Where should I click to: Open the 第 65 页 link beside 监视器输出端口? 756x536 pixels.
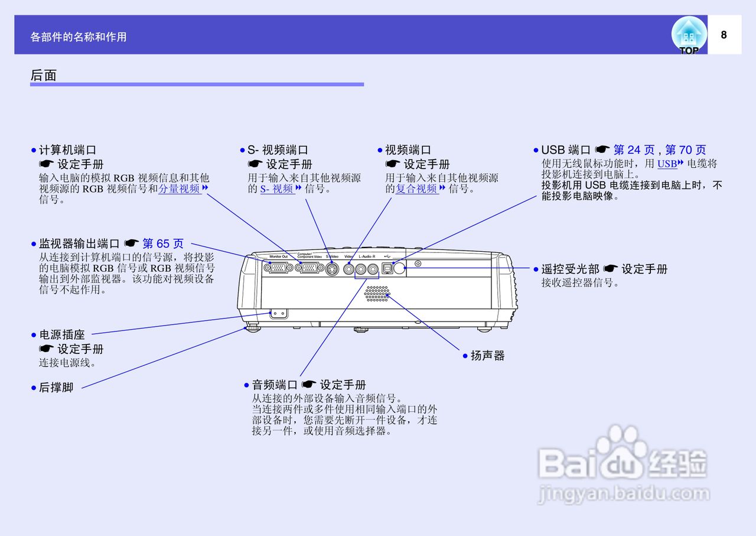pyautogui.click(x=162, y=243)
